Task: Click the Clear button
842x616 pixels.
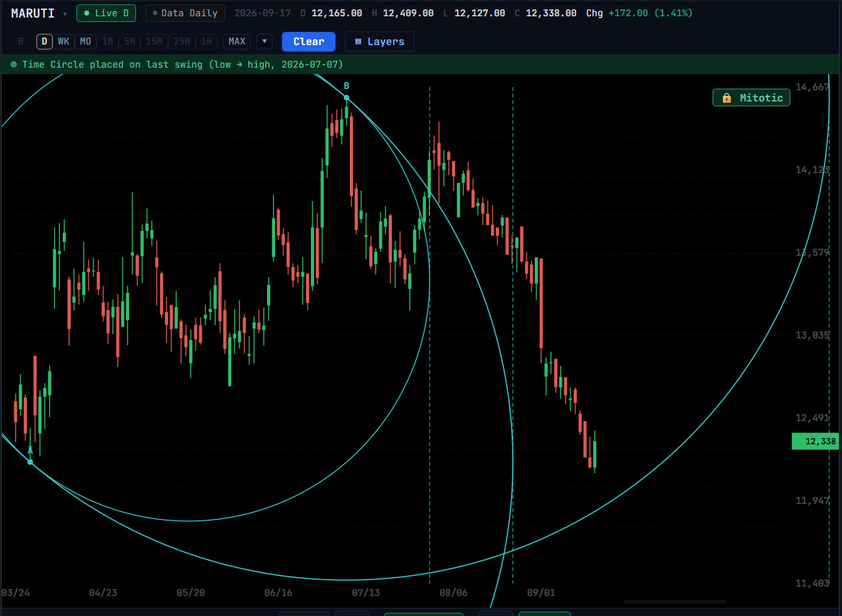Action: pos(308,41)
